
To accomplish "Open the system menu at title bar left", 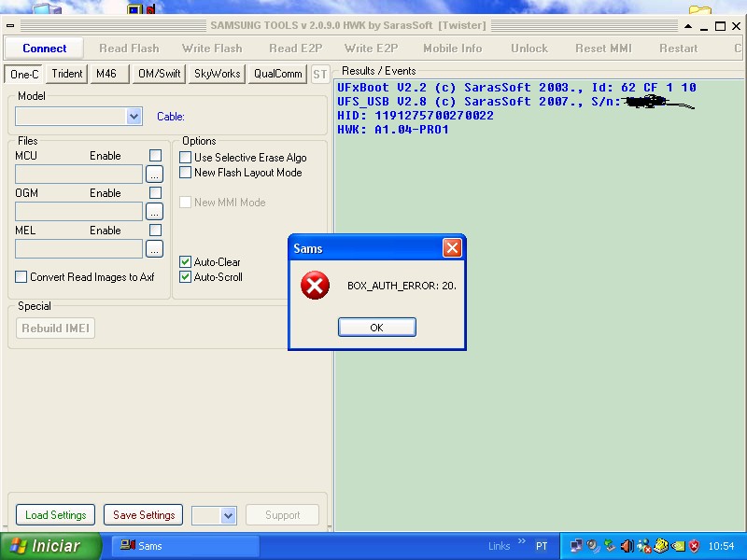I will [x=10, y=26].
